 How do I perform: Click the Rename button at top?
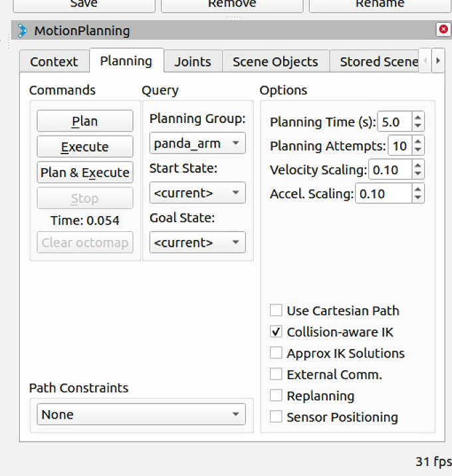380,5
